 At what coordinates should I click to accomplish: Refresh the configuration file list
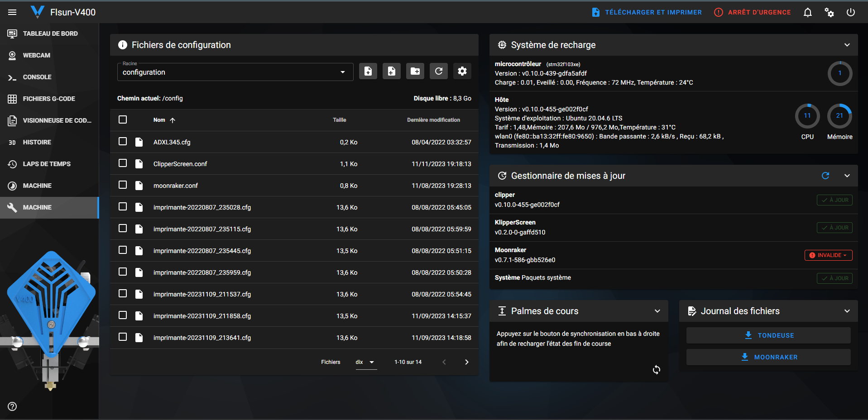[439, 71]
